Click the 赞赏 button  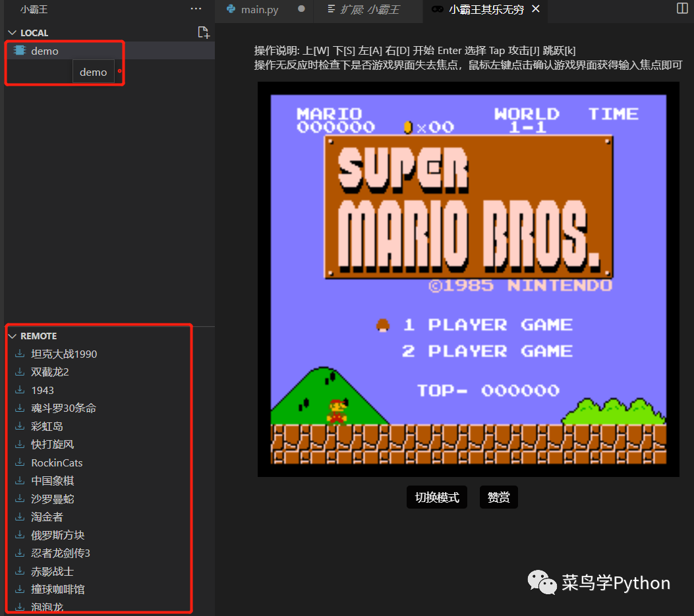[498, 497]
